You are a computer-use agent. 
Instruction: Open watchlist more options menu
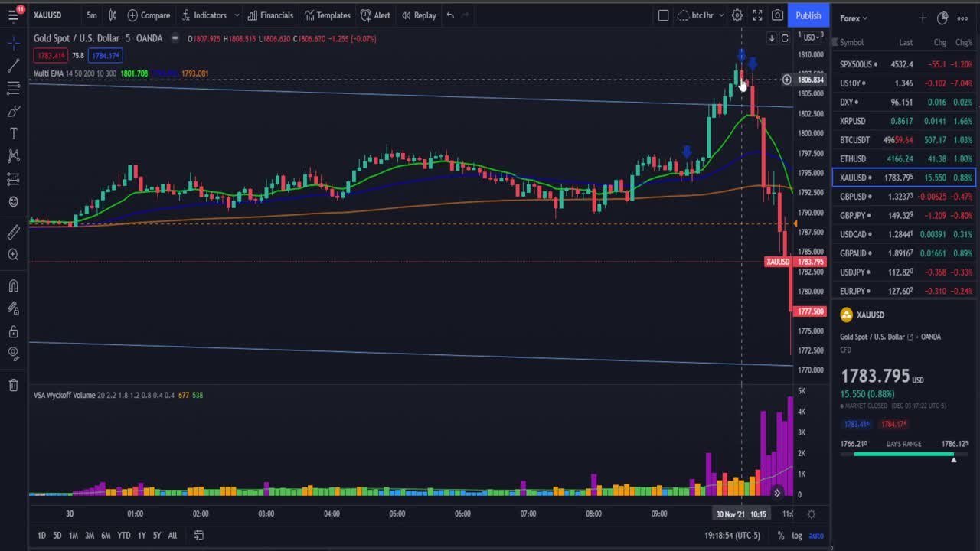962,18
